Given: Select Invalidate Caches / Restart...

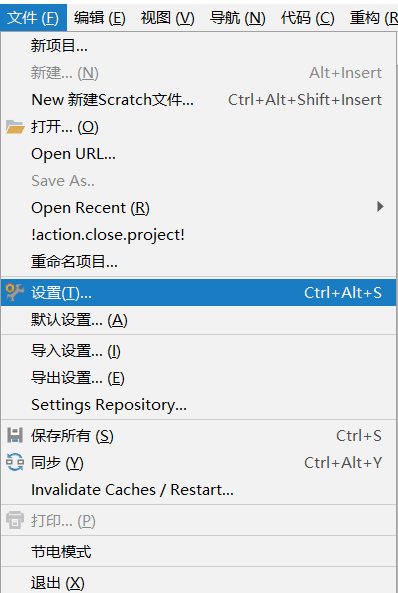Looking at the screenshot, I should click(198, 490).
